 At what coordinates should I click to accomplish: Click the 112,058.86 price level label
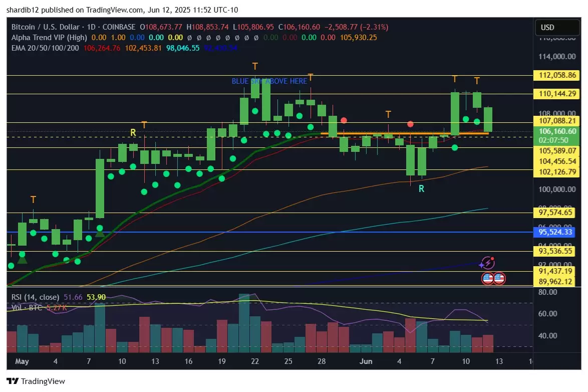(557, 75)
